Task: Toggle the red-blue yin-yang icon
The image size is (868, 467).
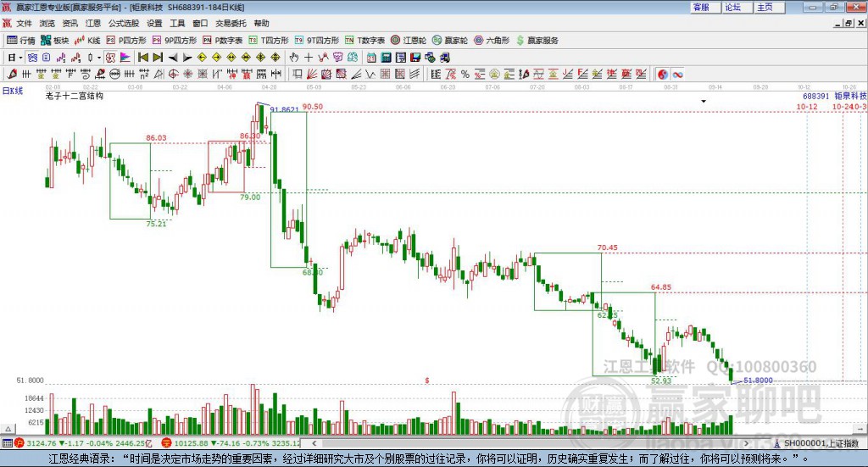Action: coord(663,74)
